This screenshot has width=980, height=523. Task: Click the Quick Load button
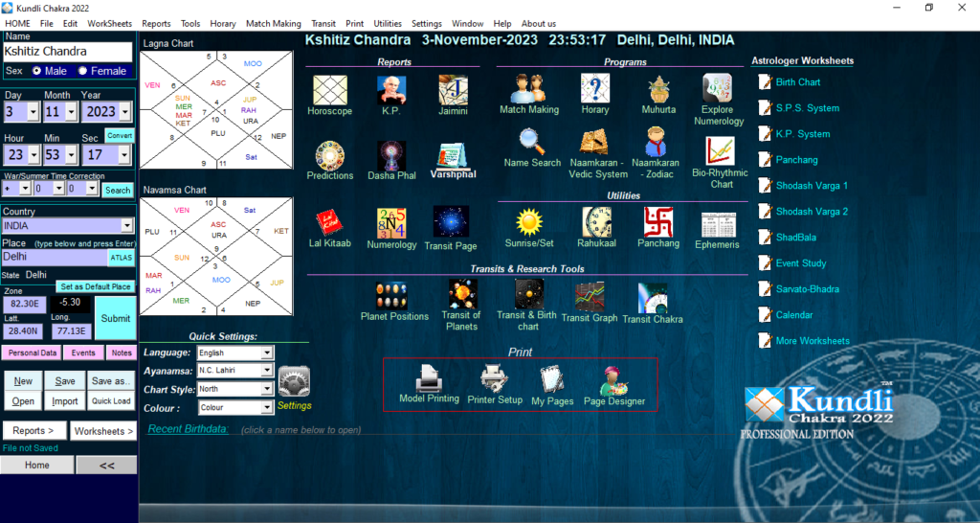point(111,401)
